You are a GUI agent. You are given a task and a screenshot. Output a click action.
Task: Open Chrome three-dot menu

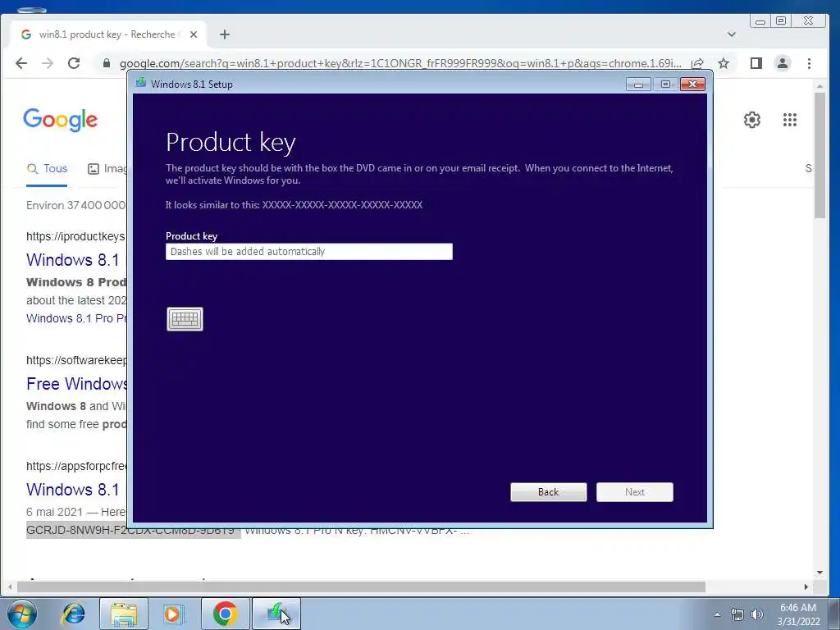809,63
